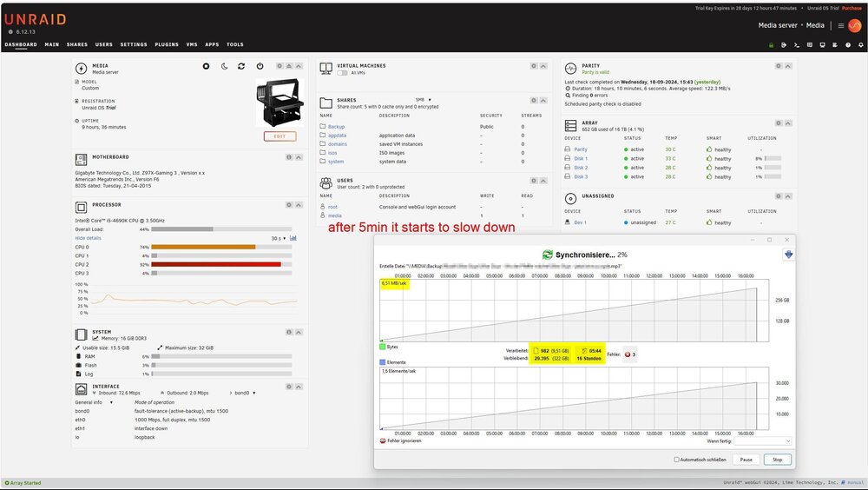This screenshot has height=490, width=868.
Task: Open the Dev 1 unassigned device link
Action: click(x=580, y=222)
